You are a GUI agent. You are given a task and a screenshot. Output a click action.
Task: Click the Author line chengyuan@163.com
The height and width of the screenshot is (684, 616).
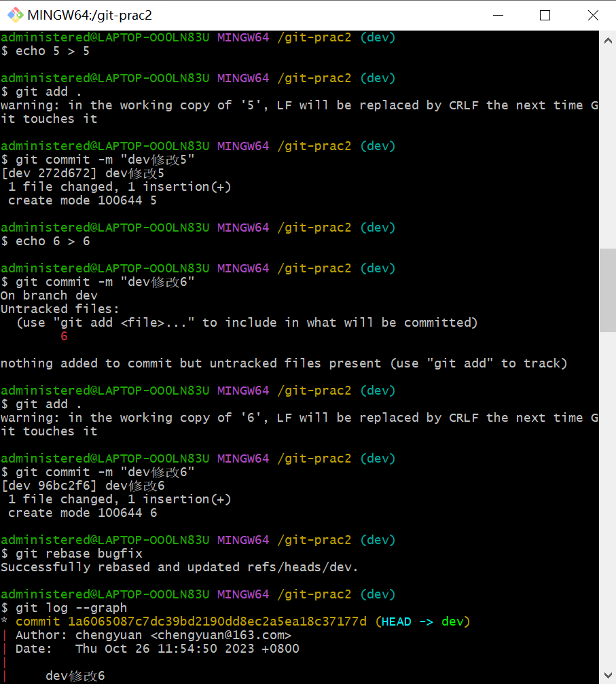(x=153, y=635)
